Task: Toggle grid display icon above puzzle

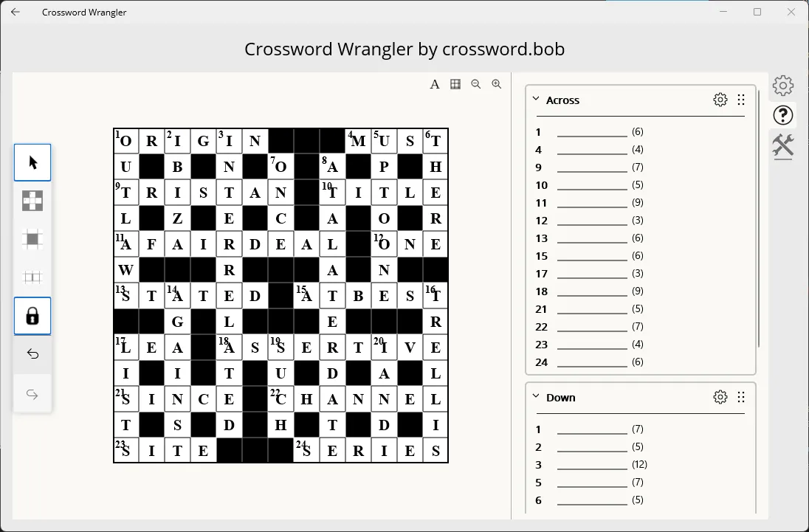Action: click(x=455, y=84)
